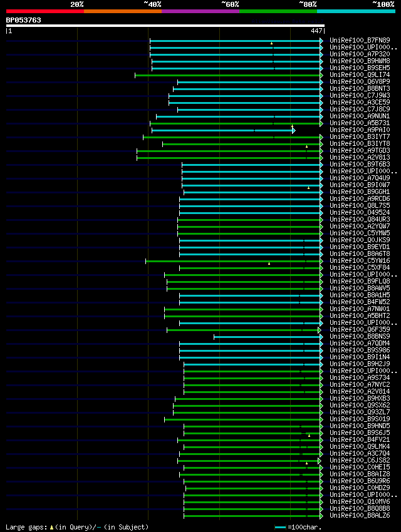Open hit UniRef100_C5YMW5
The width and height of the screenshot is (401, 532).
pos(360,233)
